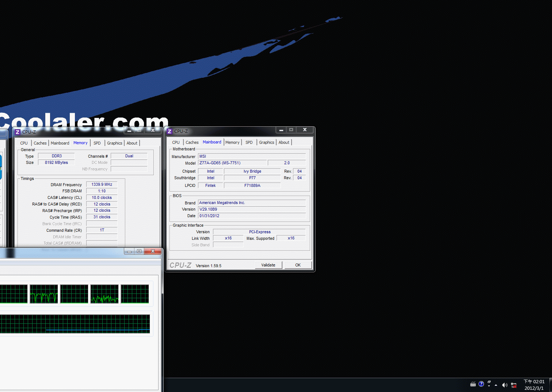Click the 1T command rate value
Image resolution: width=552 pixels, height=392 pixels.
[102, 230]
